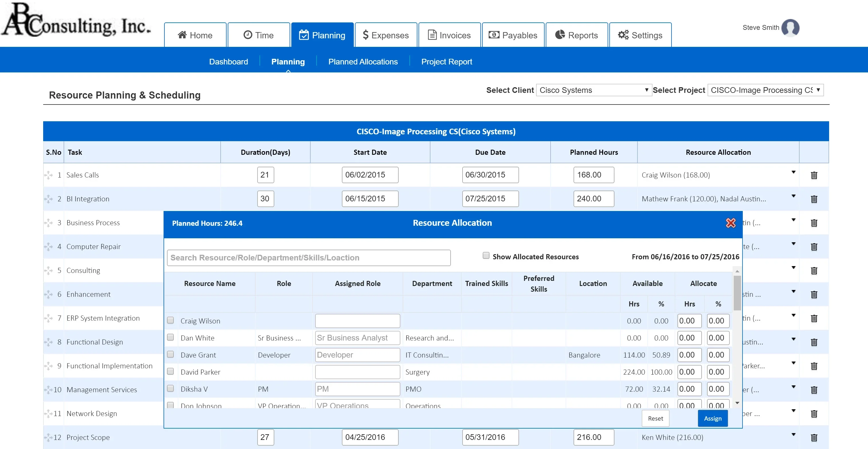Go to the Expenses tab
This screenshot has width=868, height=449.
pyautogui.click(x=386, y=35)
